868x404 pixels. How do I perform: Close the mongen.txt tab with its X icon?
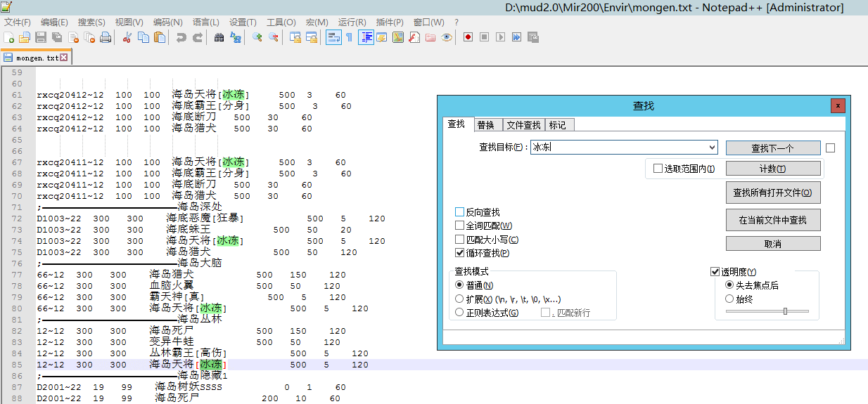[64, 58]
